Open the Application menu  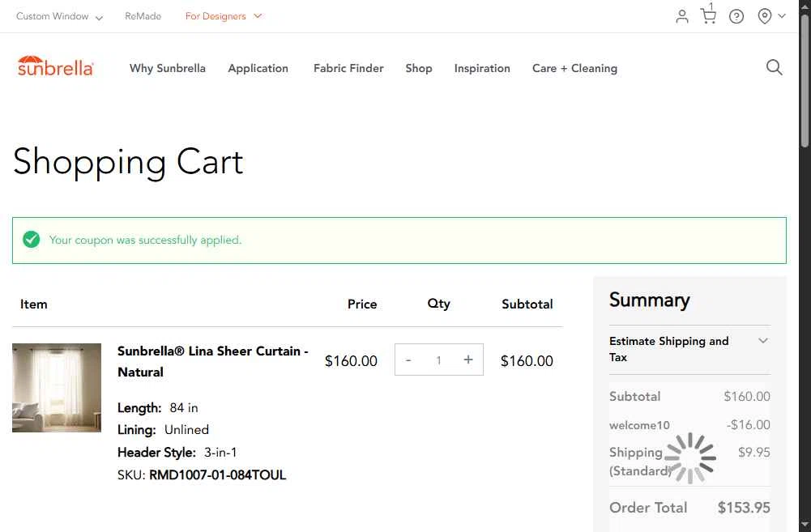258,68
